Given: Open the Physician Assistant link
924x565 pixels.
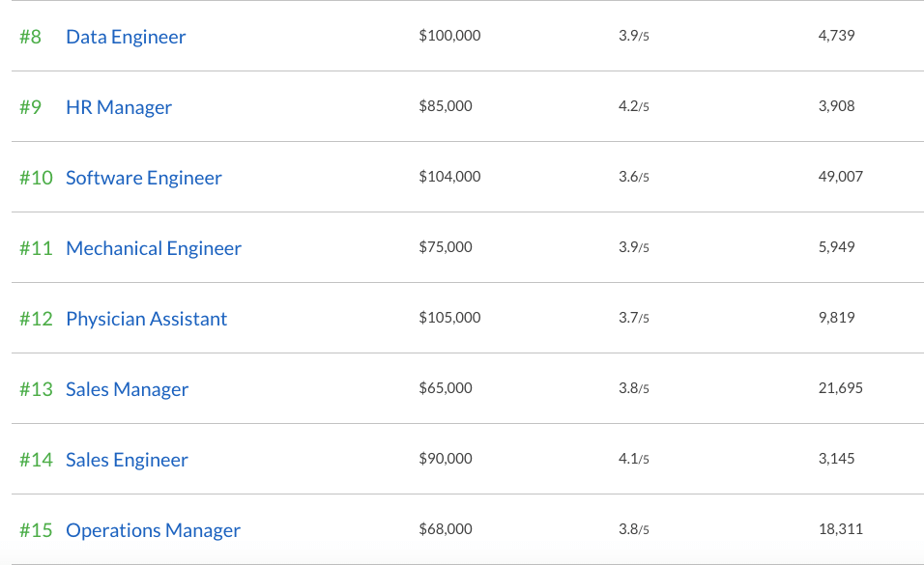Looking at the screenshot, I should 147,319.
